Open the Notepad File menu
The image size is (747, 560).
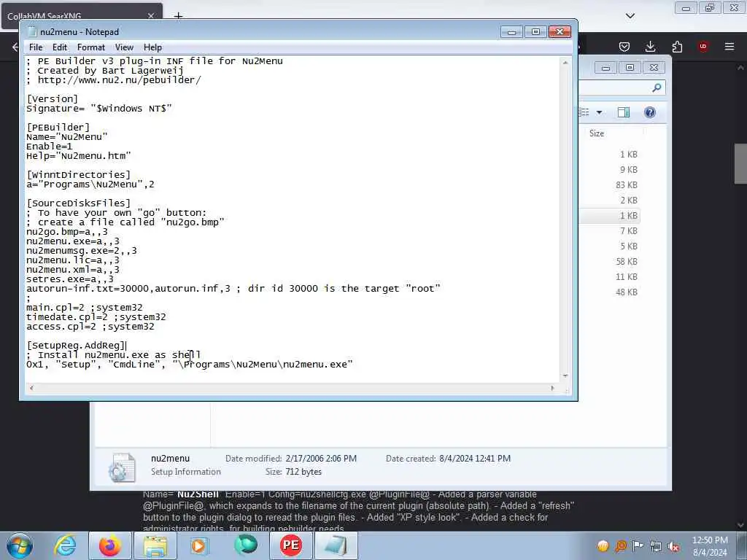[x=36, y=47]
